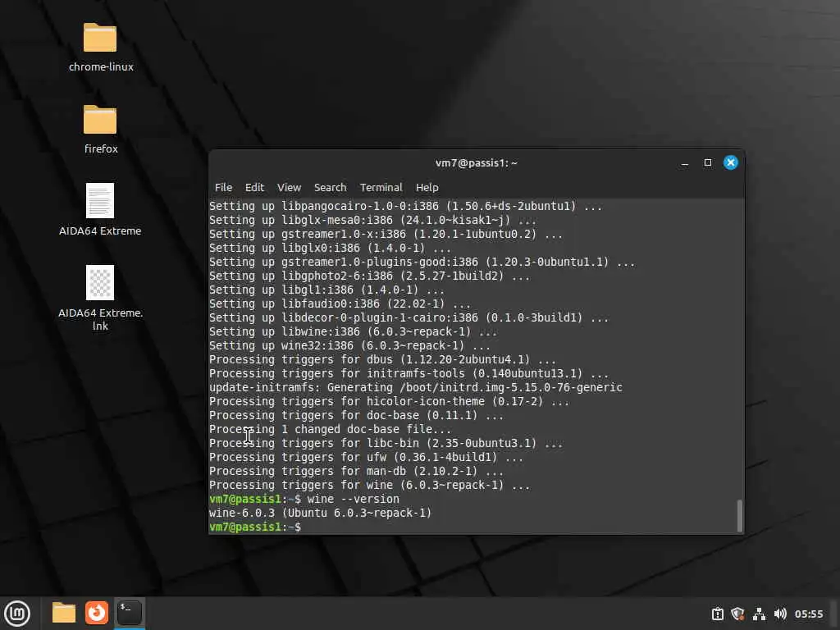This screenshot has height=630, width=840.
Task: Minimize the terminal window
Action: tap(685, 163)
